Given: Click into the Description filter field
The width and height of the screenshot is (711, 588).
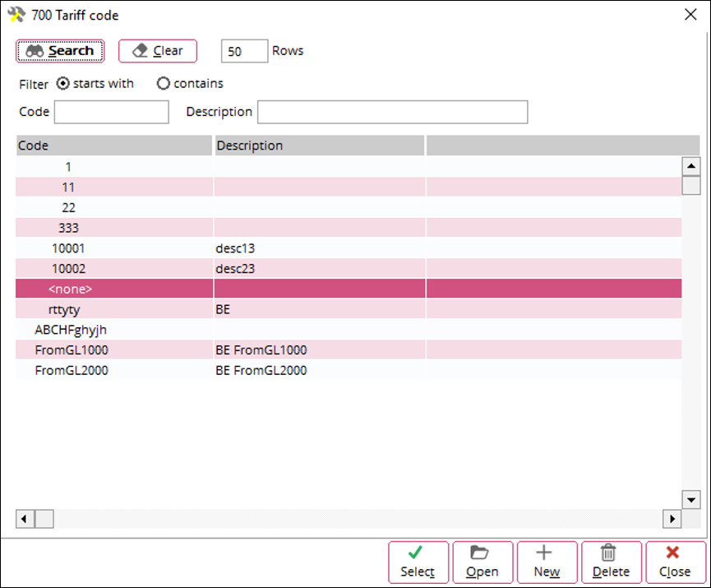Looking at the screenshot, I should pos(392,112).
